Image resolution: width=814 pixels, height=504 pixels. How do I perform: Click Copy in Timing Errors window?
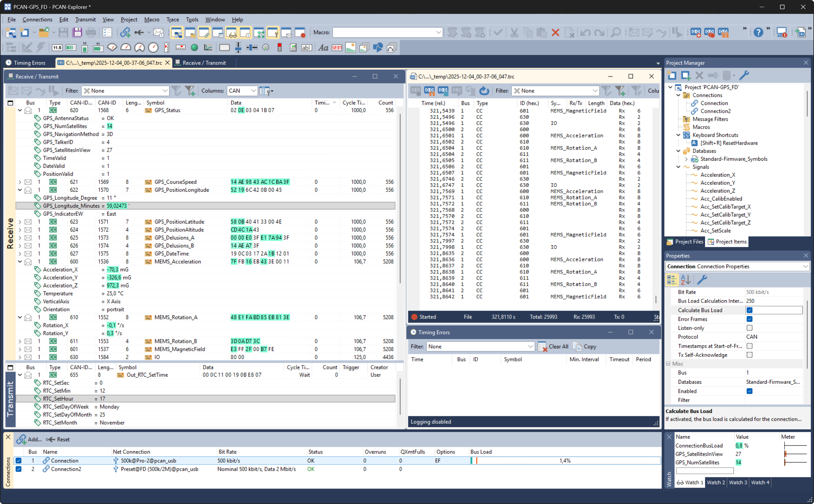tap(585, 347)
